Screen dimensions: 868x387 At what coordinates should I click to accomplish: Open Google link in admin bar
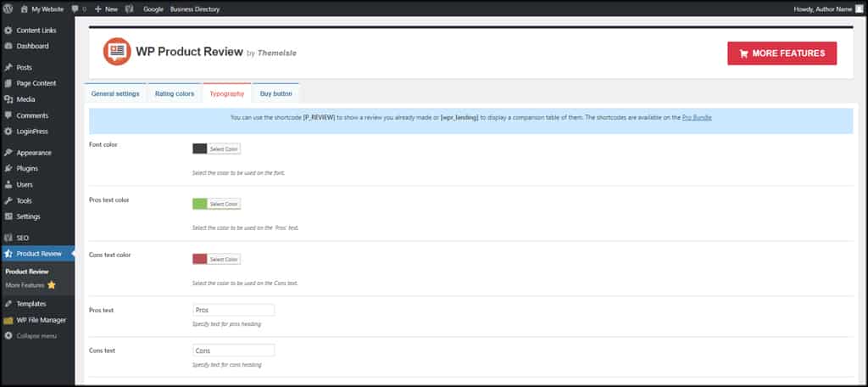click(x=153, y=9)
